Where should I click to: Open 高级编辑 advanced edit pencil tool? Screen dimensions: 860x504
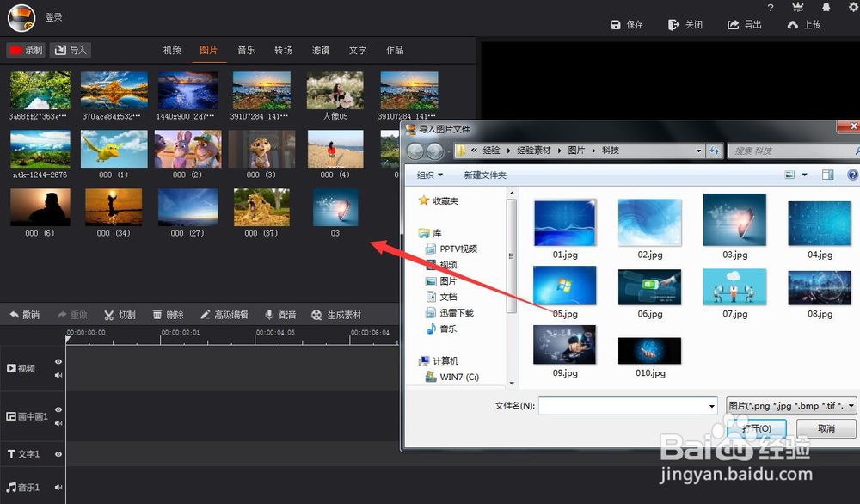coord(206,314)
